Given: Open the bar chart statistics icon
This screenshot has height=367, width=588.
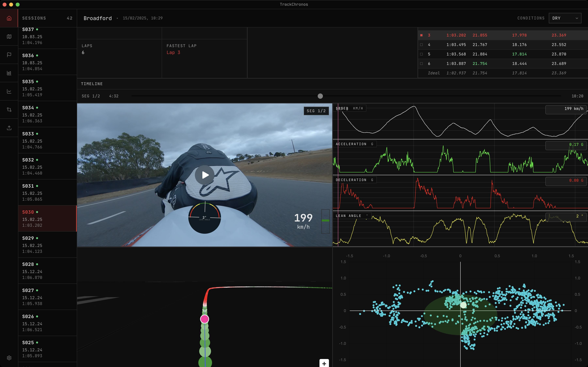Looking at the screenshot, I should [x=9, y=73].
